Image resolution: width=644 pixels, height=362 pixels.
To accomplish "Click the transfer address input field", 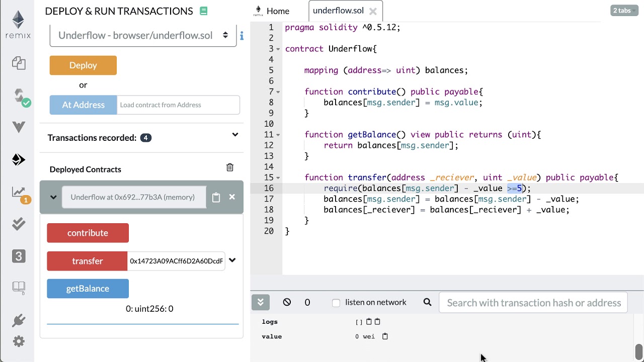I will pos(176,261).
